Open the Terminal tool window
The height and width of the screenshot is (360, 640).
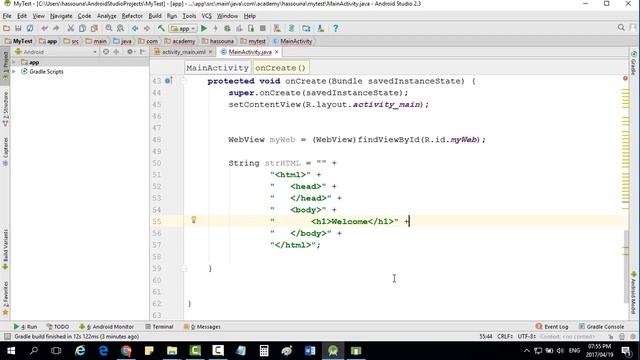(159, 327)
